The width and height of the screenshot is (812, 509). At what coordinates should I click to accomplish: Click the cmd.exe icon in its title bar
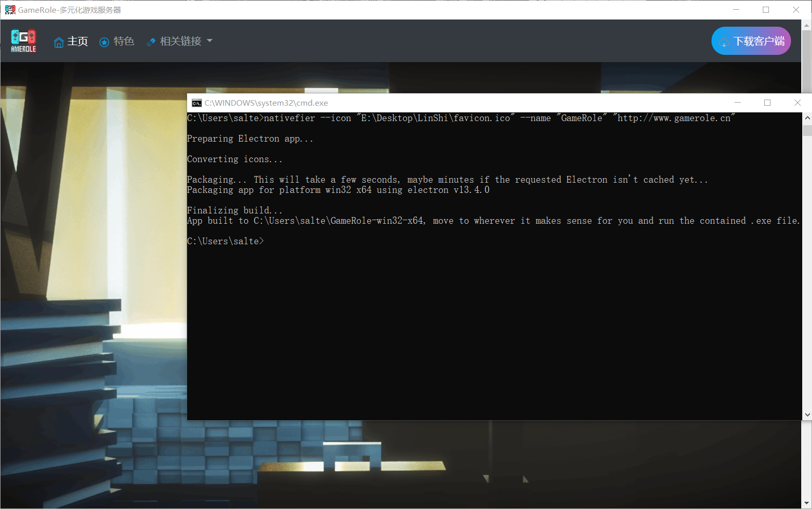(197, 103)
